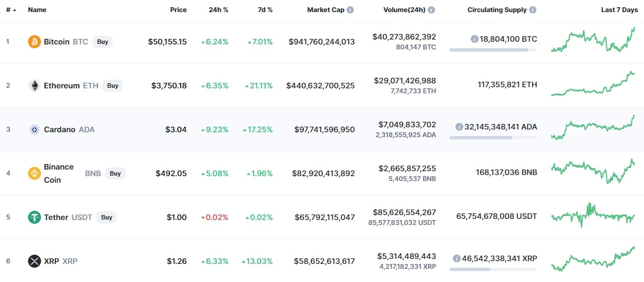Open the Bitcoin coin page link
The height and width of the screenshot is (282, 644).
tap(56, 42)
